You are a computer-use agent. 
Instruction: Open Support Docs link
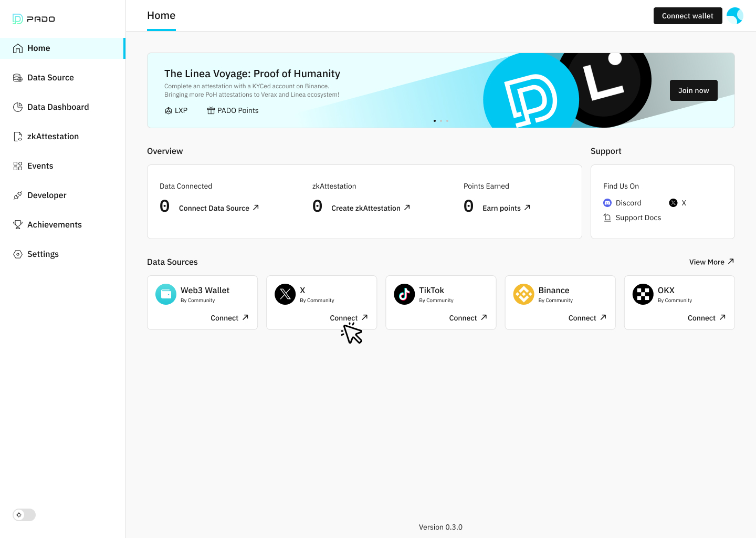pos(632,218)
